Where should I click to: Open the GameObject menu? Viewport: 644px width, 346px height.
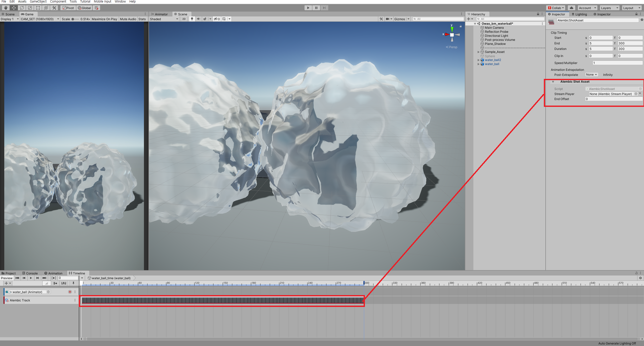tap(38, 2)
